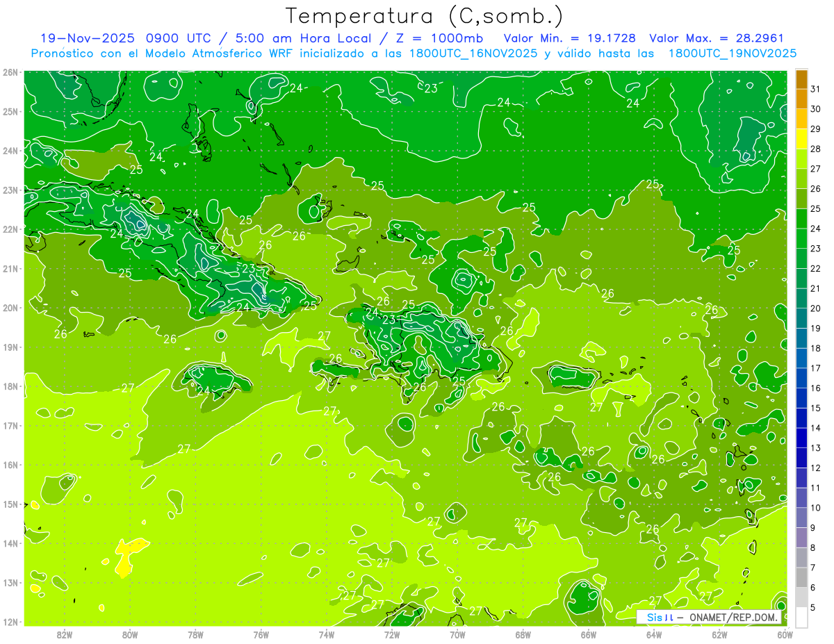This screenshot has height=644, width=834.
Task: Click the gray swatch between 6 and 7
Action: point(801,577)
